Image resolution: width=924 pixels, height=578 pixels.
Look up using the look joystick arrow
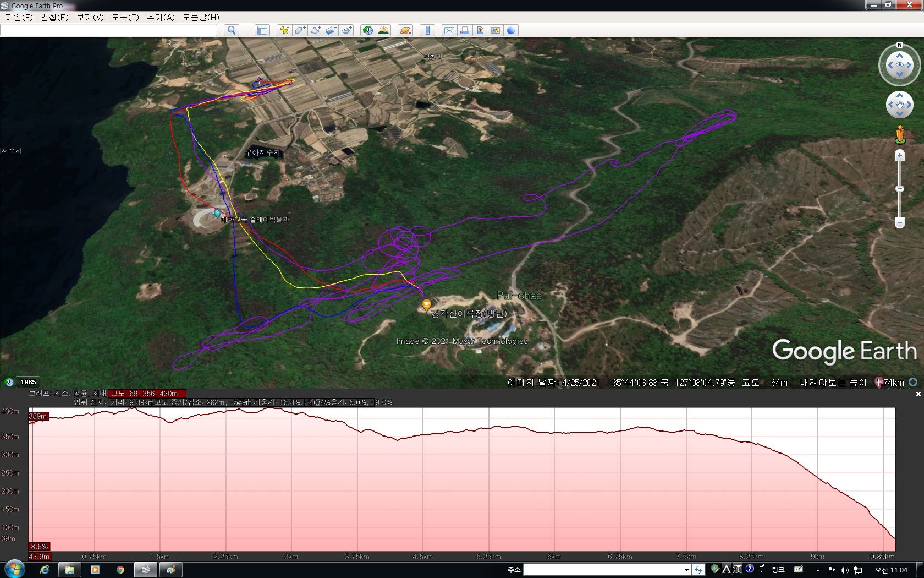[900, 56]
